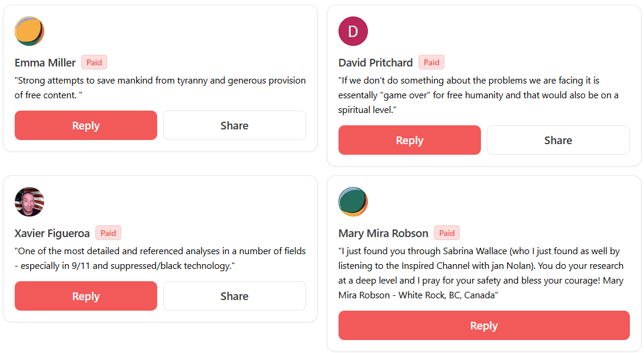The width and height of the screenshot is (644, 353).
Task: Open the Xavier Figueroa name link
Action: coord(52,234)
